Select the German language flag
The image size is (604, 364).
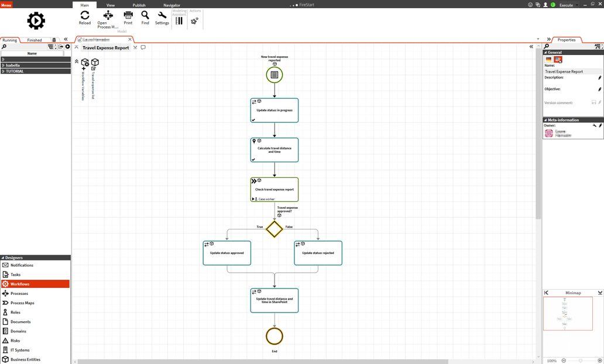pyautogui.click(x=549, y=60)
